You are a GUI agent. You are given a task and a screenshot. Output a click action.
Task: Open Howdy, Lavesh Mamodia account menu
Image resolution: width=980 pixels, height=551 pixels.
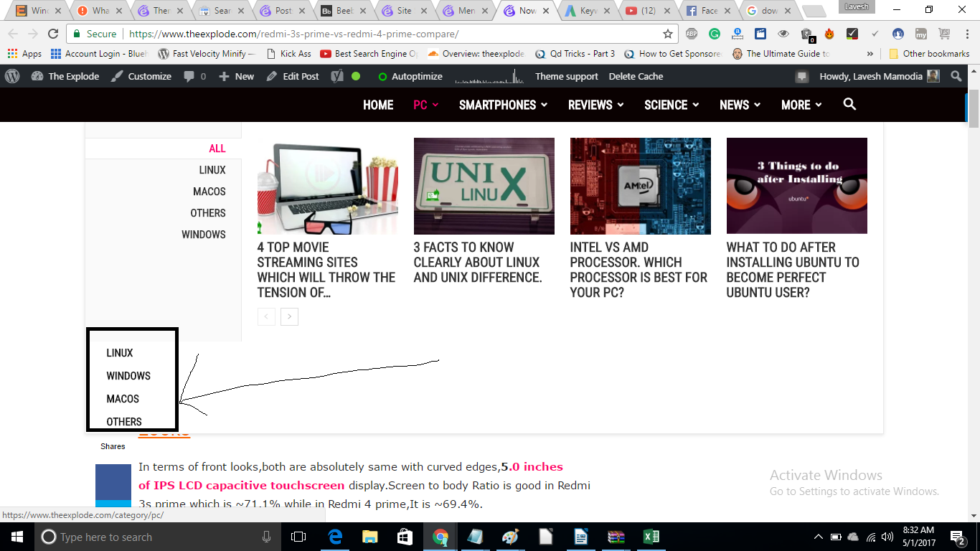[880, 76]
